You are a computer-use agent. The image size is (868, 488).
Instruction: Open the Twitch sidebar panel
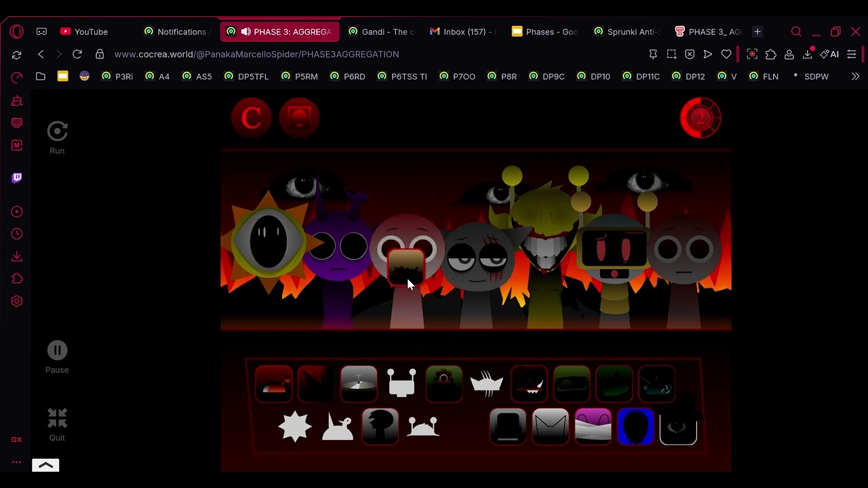click(17, 178)
